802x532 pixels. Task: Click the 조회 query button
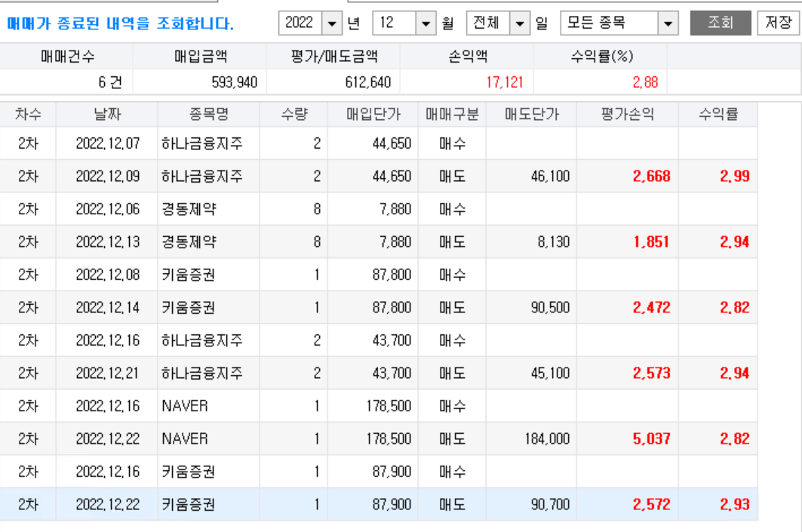[x=722, y=23]
